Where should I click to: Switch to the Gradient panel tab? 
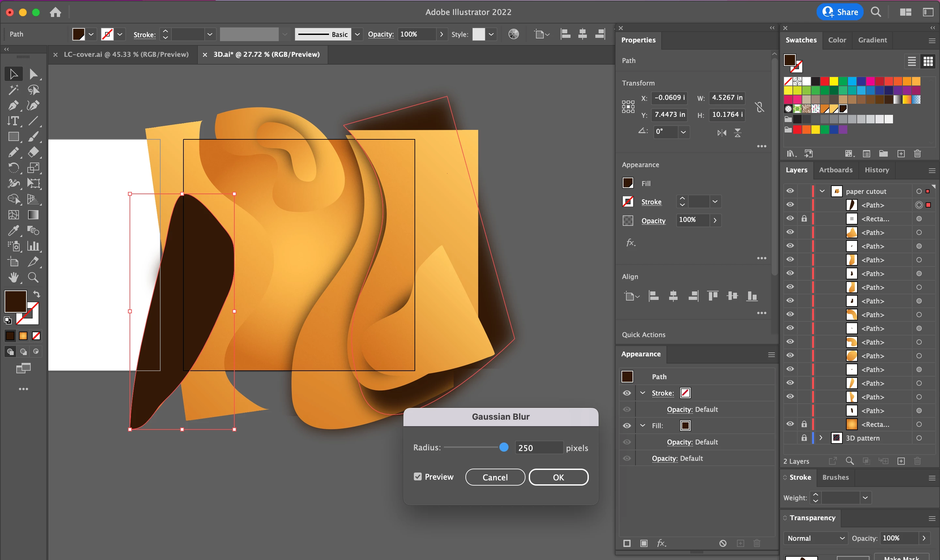tap(872, 40)
